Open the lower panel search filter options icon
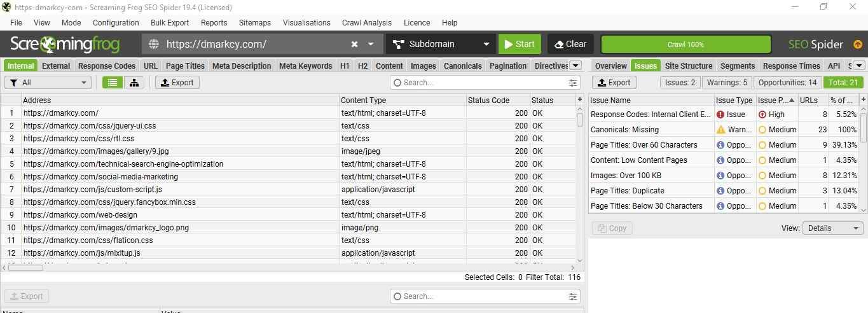This screenshot has height=313, width=868. pyautogui.click(x=573, y=296)
